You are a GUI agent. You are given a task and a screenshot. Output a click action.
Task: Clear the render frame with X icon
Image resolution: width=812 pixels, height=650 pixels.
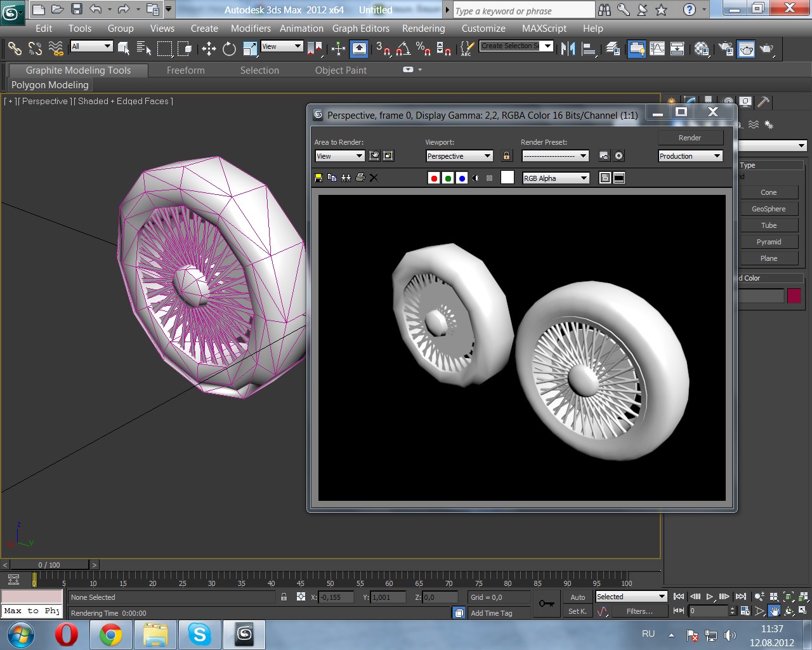pyautogui.click(x=374, y=178)
